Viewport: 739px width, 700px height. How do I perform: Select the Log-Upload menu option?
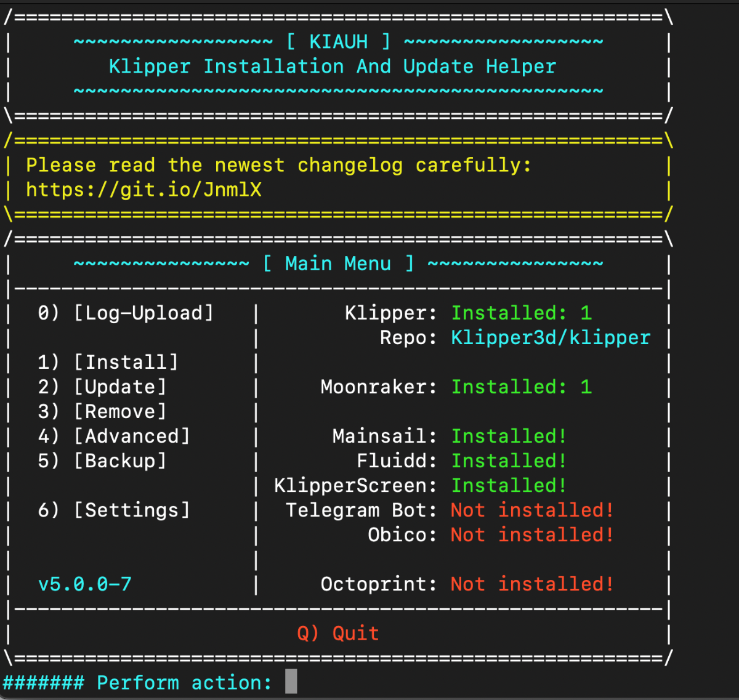[126, 313]
